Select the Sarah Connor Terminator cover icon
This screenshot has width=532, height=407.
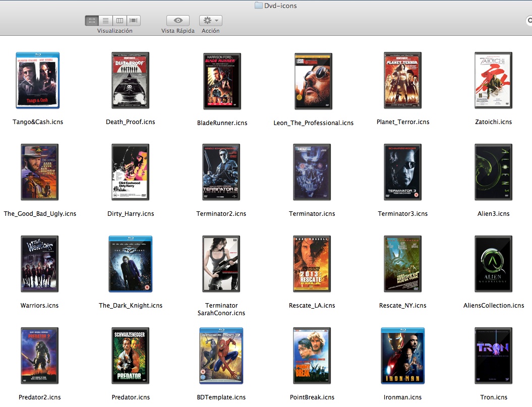click(x=221, y=264)
